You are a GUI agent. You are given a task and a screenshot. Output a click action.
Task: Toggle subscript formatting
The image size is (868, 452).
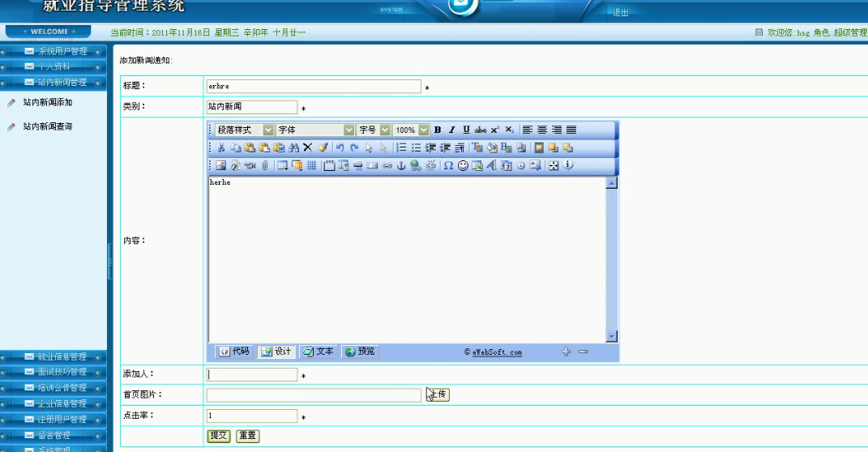coord(509,130)
